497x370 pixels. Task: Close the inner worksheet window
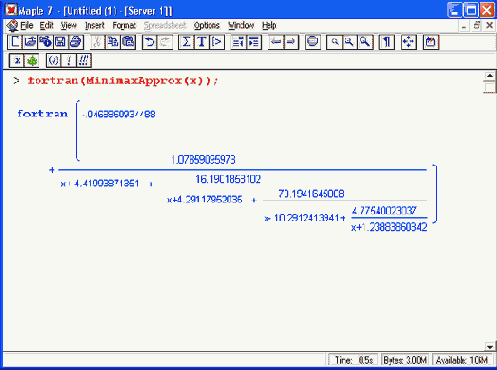[489, 26]
